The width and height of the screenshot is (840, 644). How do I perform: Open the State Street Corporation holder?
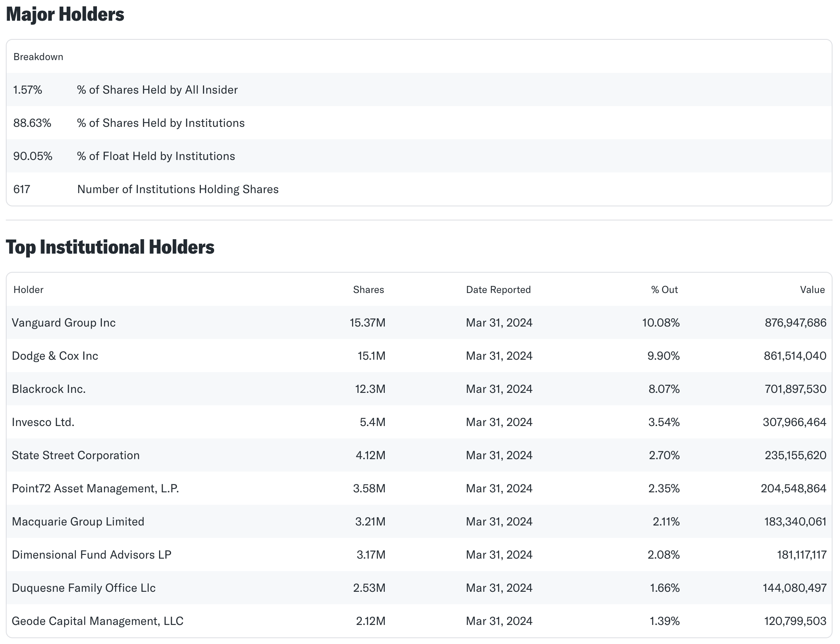tap(76, 455)
